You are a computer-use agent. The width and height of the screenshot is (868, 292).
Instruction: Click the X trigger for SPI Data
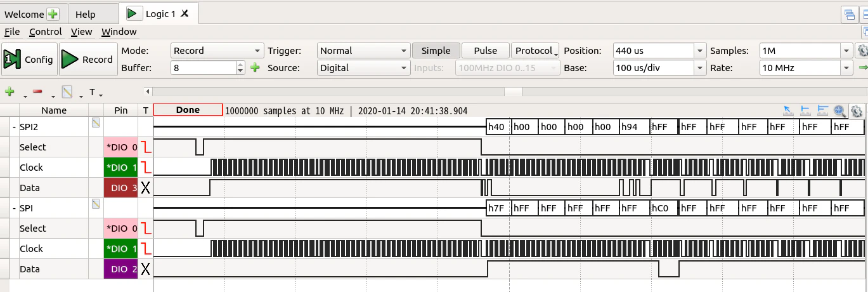(x=146, y=269)
